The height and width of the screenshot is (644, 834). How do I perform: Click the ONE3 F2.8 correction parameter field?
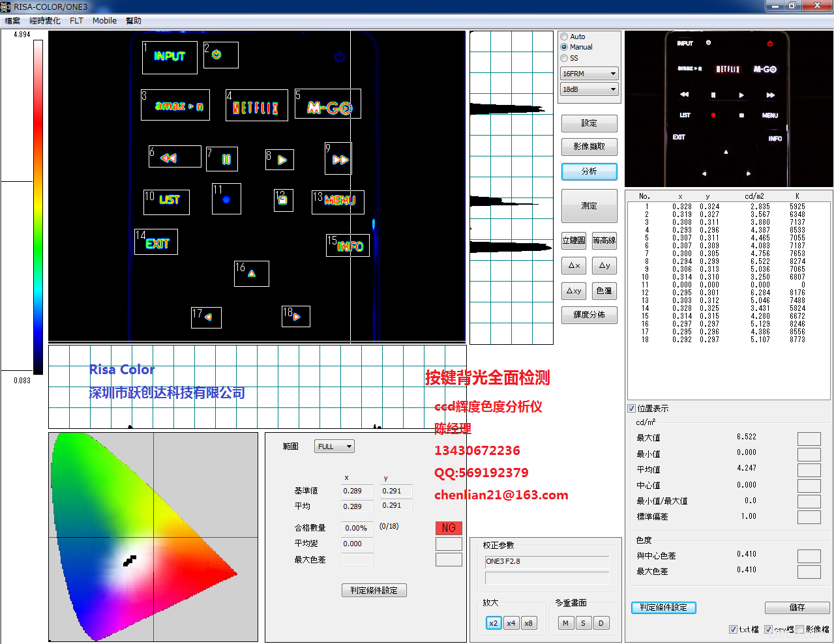coord(547,561)
